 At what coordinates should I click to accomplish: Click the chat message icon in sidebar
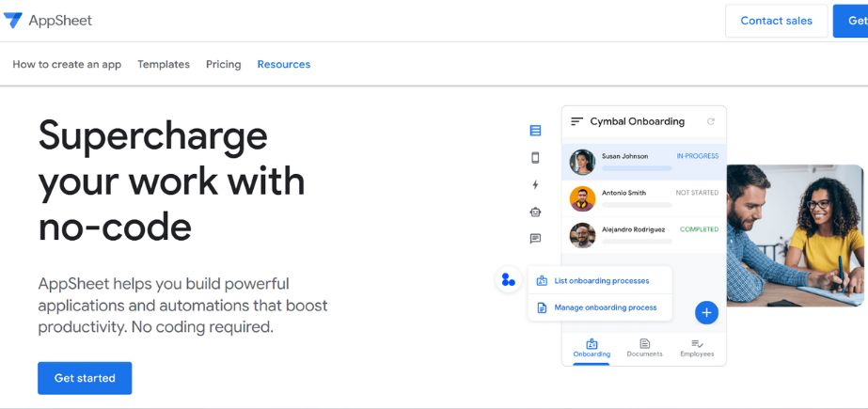(x=535, y=239)
